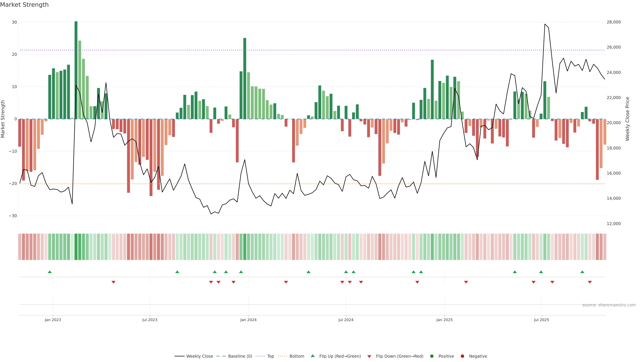
Task: Click the 28,000 right axis tick label
Action: coord(613,22)
